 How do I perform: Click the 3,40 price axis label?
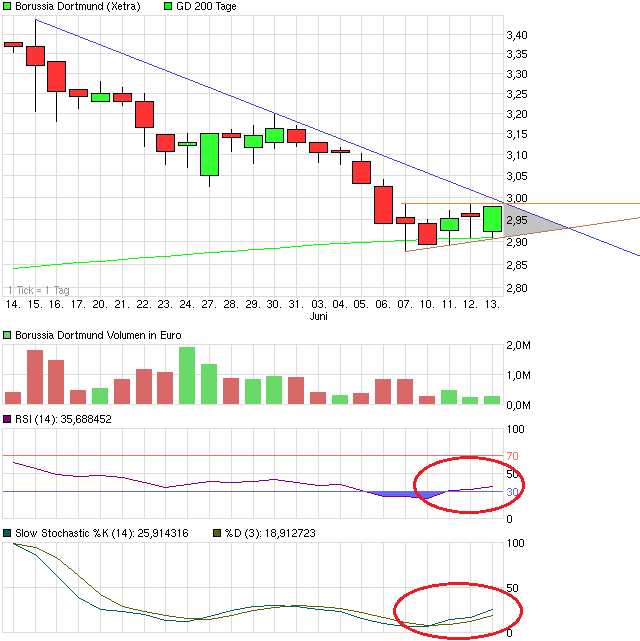point(517,35)
